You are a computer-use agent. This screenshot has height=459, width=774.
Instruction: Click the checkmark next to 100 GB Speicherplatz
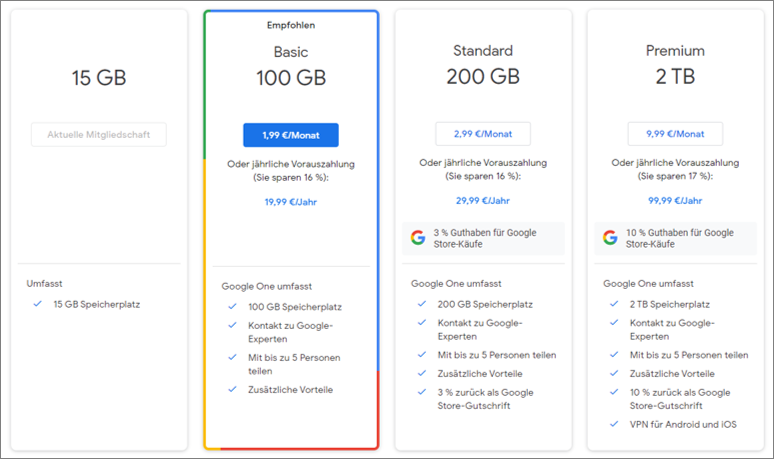pos(232,306)
